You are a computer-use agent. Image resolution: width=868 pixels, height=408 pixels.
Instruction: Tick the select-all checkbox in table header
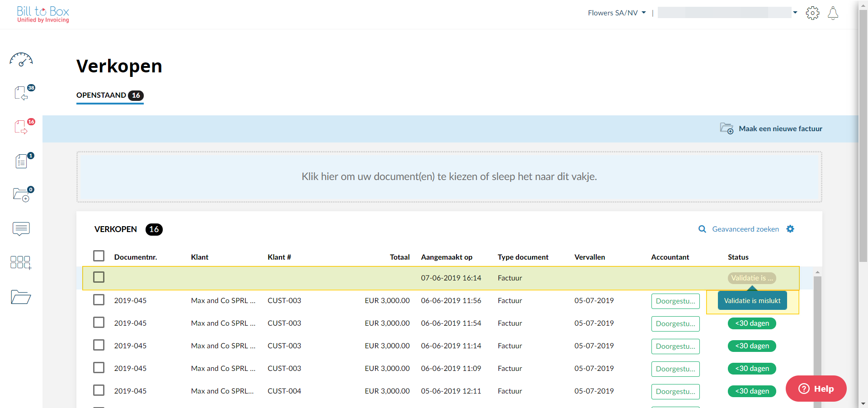[x=99, y=256]
